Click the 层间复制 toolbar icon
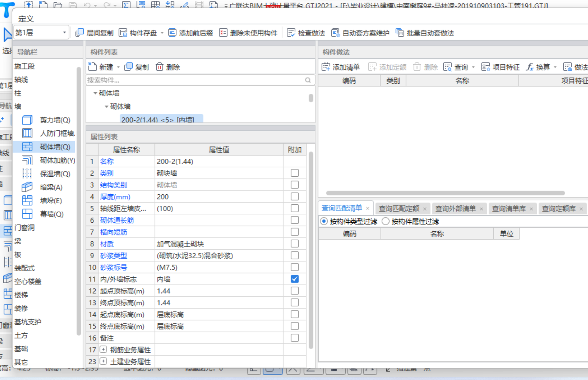The height and width of the screenshot is (380, 588). (x=79, y=33)
